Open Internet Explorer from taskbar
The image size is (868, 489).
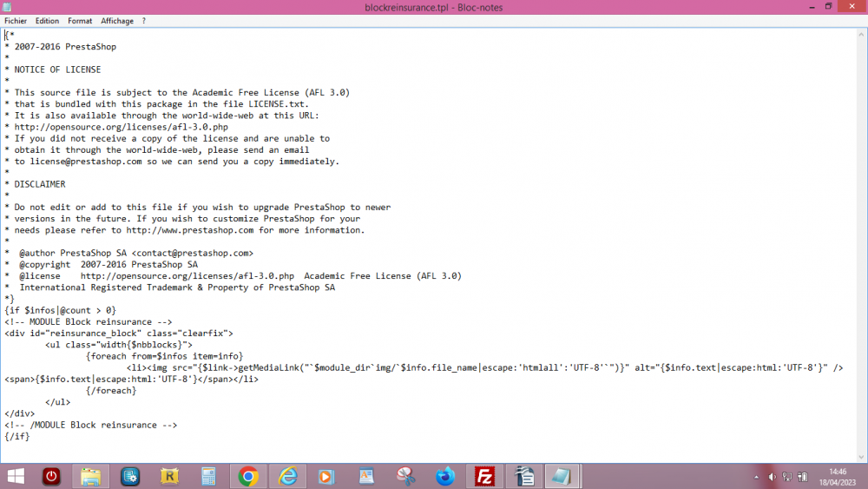click(x=288, y=476)
